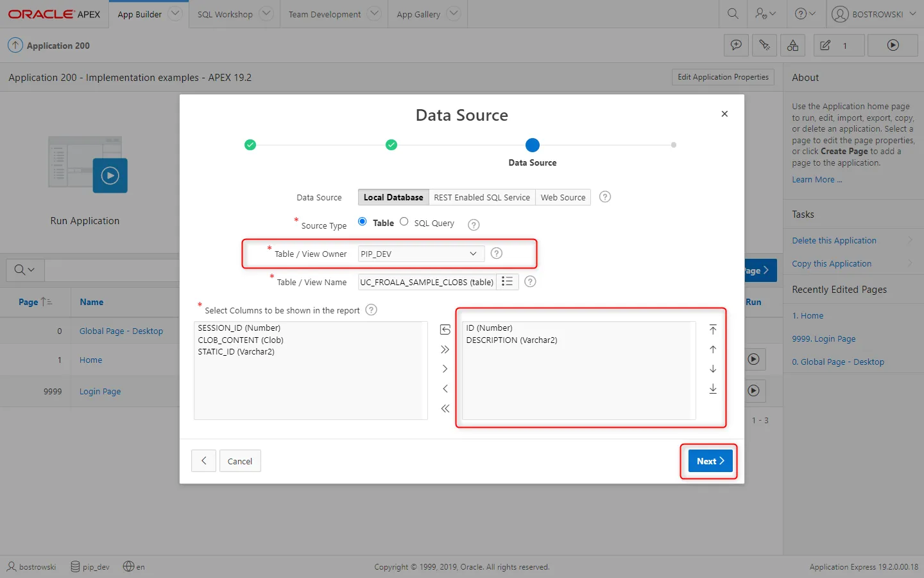Move selected column to Bottom

click(x=712, y=389)
